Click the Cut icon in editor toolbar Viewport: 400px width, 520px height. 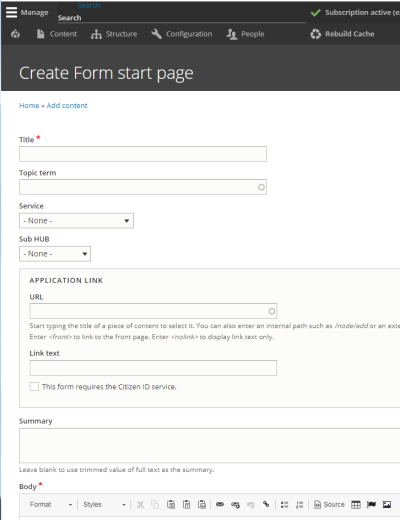coord(140,505)
